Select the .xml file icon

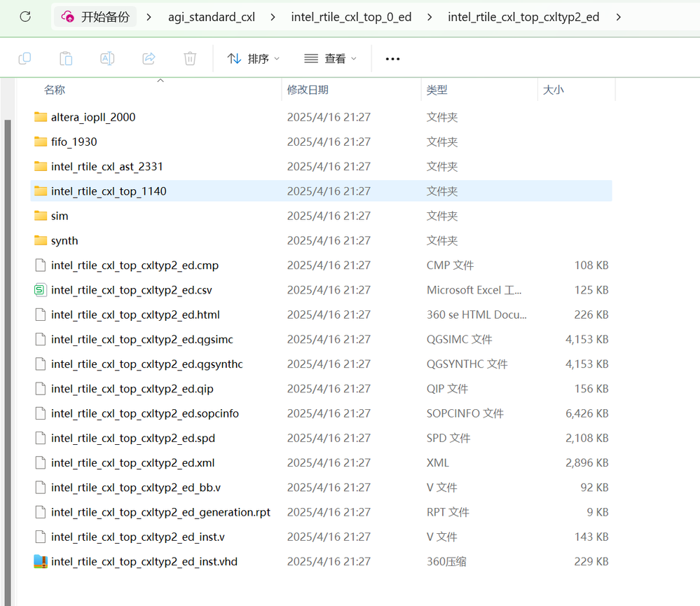(41, 463)
